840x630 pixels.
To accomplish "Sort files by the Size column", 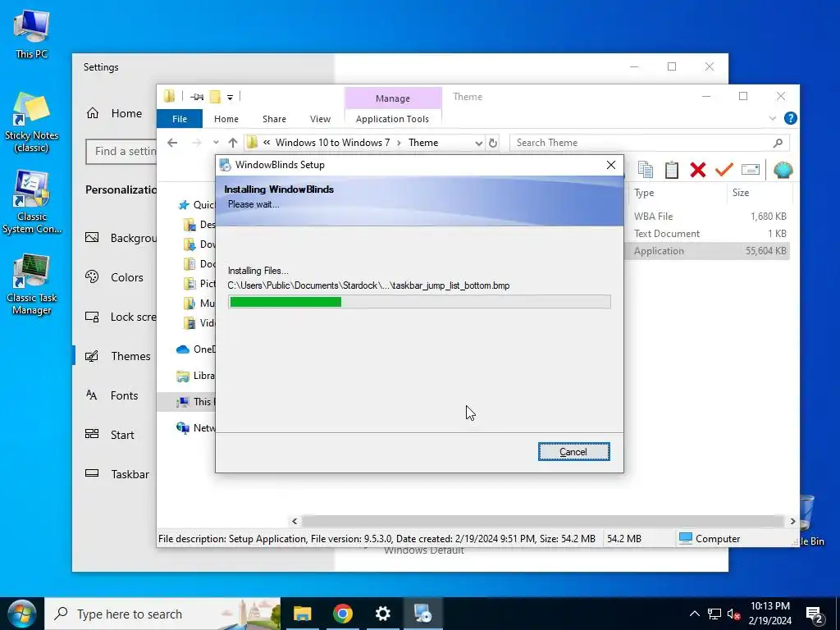I will (758, 192).
